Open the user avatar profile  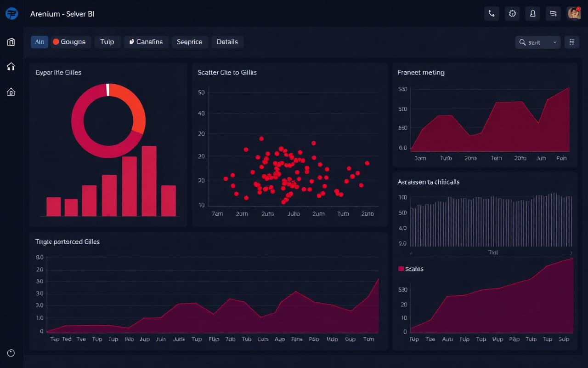coord(574,14)
